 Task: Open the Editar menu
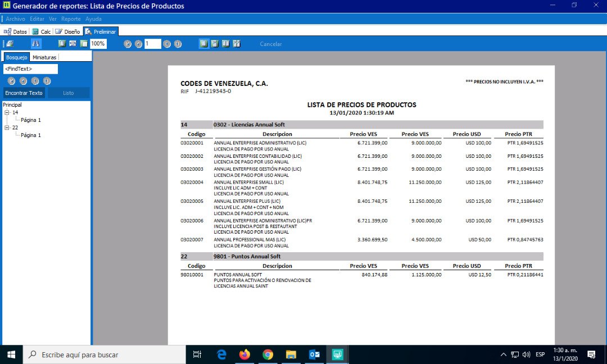(x=37, y=19)
